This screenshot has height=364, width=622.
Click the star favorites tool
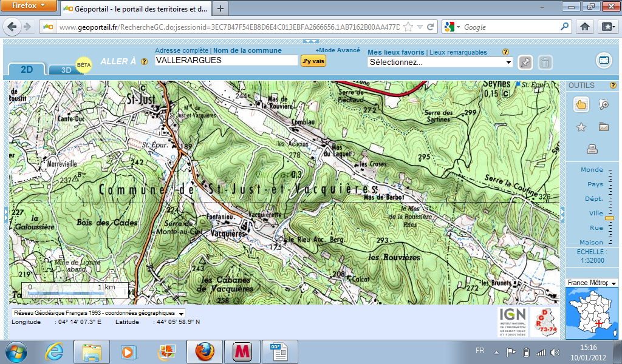(x=581, y=127)
